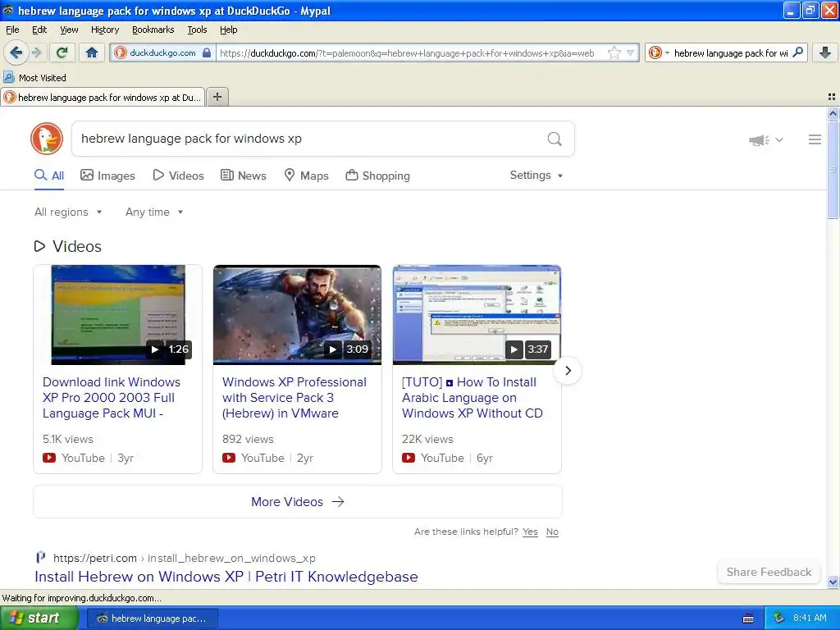840x630 pixels.
Task: Click the Share Feedback button
Action: [769, 572]
